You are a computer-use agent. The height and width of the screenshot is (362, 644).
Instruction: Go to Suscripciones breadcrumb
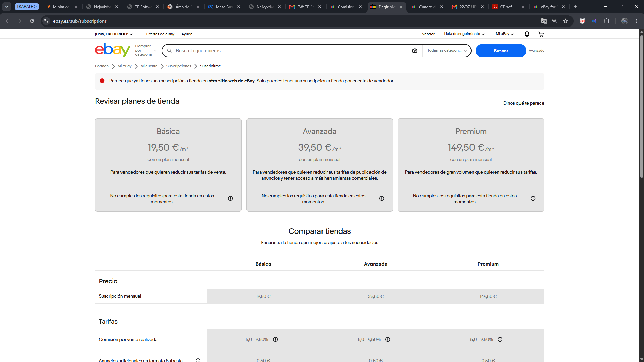pyautogui.click(x=179, y=66)
